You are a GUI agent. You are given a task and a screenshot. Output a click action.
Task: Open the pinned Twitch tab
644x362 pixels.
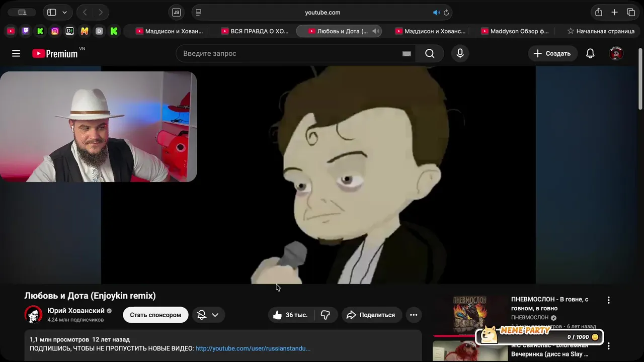click(x=26, y=31)
